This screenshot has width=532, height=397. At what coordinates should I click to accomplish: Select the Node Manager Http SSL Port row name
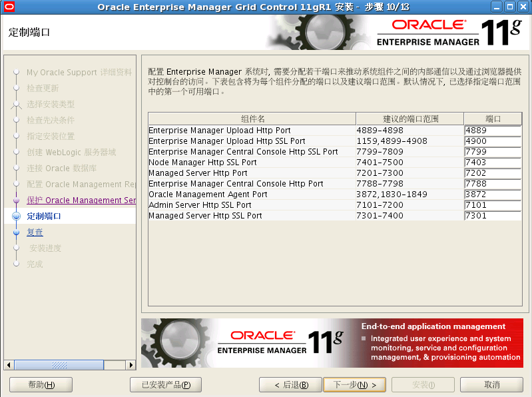point(202,162)
